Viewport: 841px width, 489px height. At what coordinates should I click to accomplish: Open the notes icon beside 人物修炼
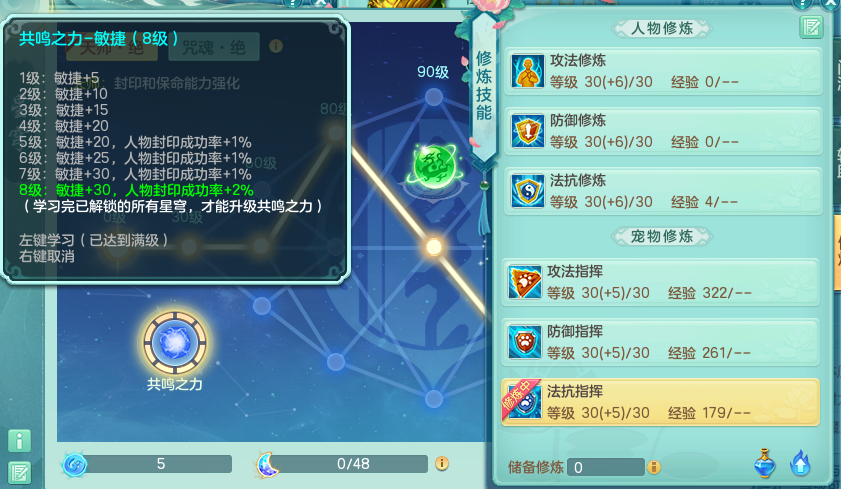pos(811,27)
